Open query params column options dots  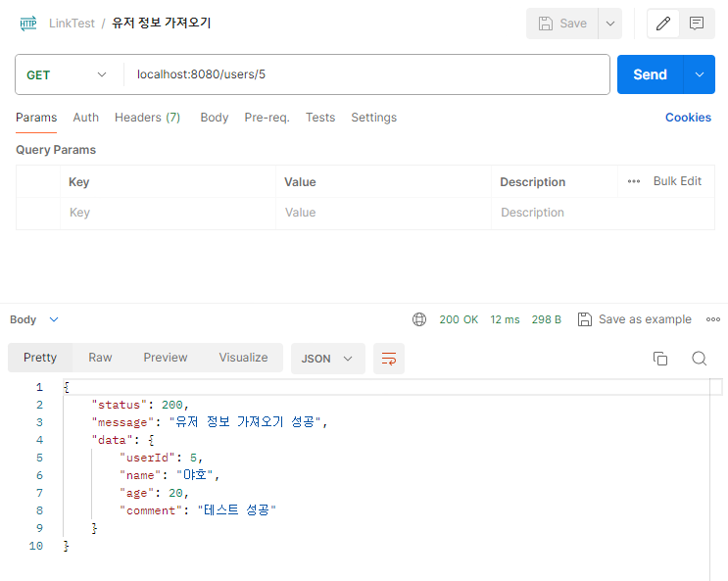(x=634, y=181)
